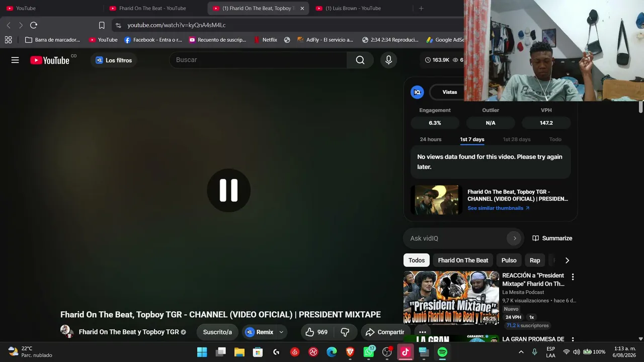Screen dimensions: 644x362
Task: Select the Pulso filter chip
Action: click(x=509, y=260)
